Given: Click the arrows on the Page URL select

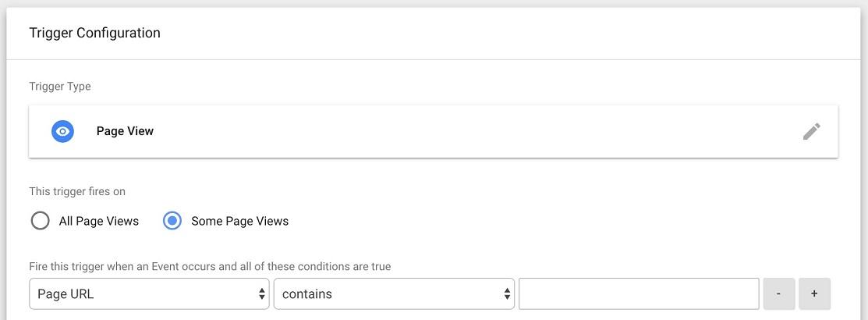Looking at the screenshot, I should click(x=262, y=294).
